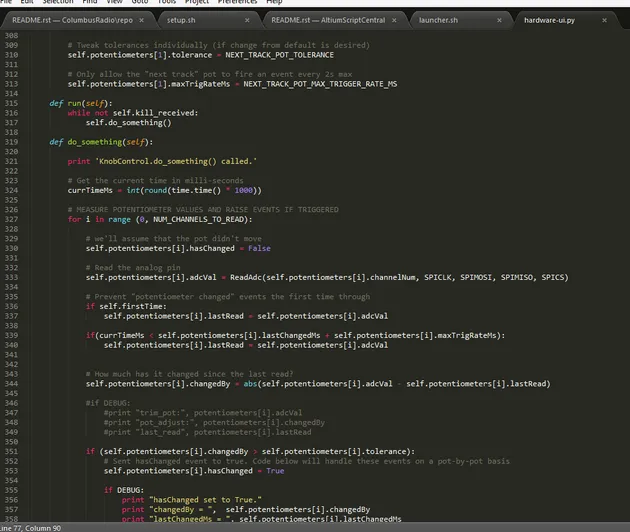Open the Selection menu

pyautogui.click(x=58, y=3)
